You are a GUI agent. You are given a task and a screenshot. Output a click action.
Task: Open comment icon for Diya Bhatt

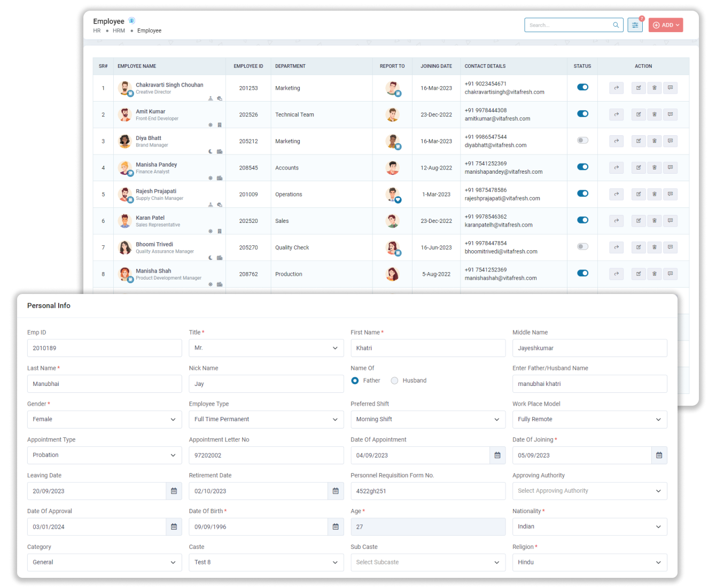(670, 141)
